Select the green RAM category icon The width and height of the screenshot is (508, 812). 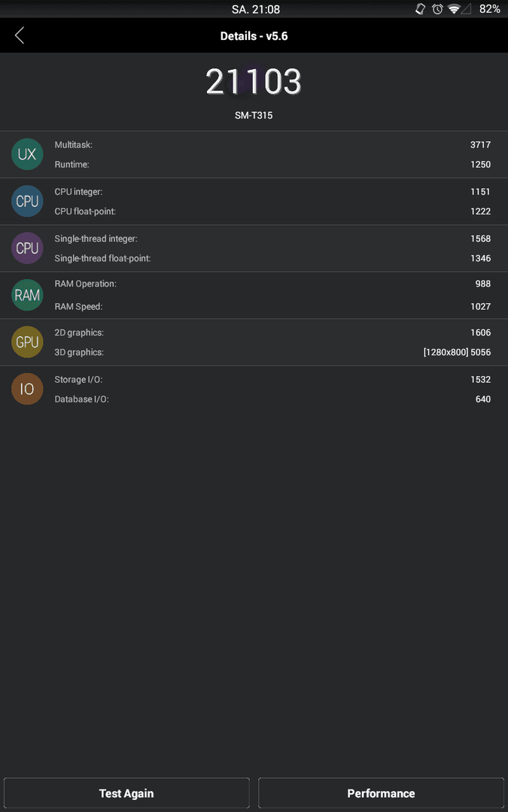point(27,295)
